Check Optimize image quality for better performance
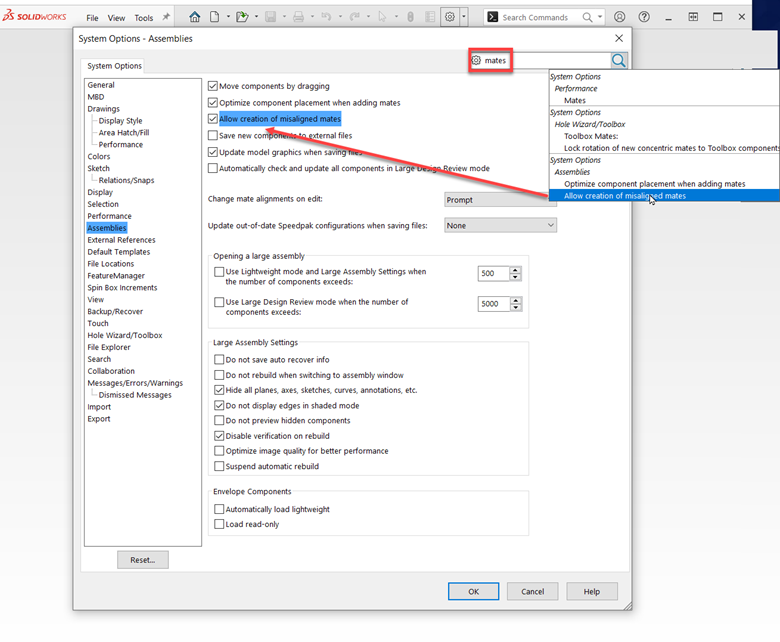This screenshot has height=642, width=780. coord(219,451)
